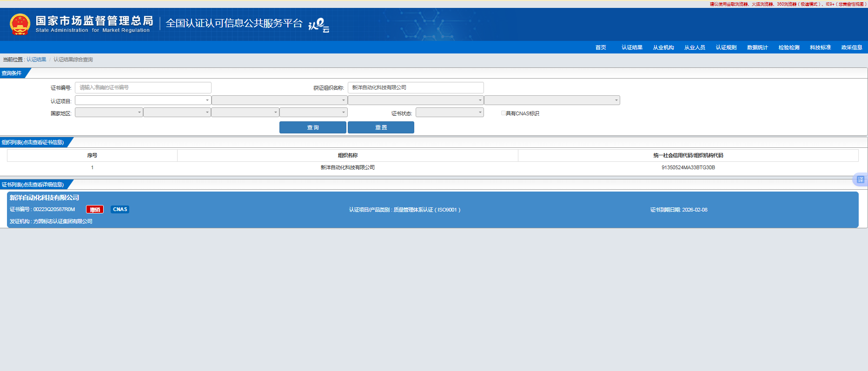Viewport: 868px width, 371px height.
Task: Open the first 国家地区 dropdown
Action: 109,113
